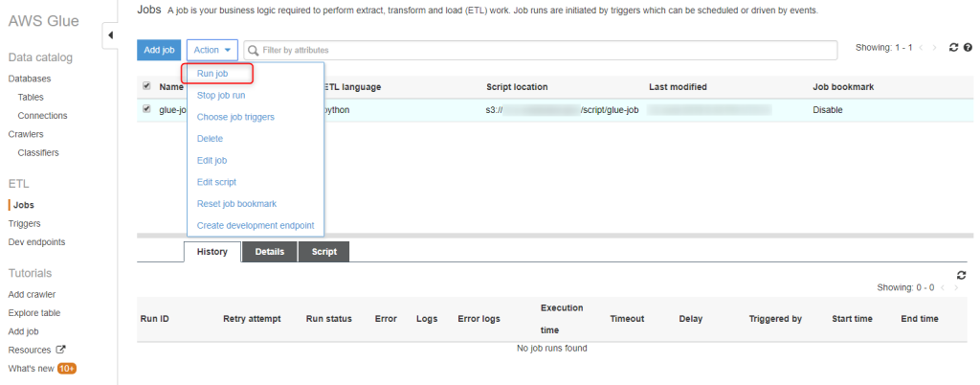Open Tables under Databases
Image resolution: width=980 pixels, height=385 pixels.
tap(31, 98)
